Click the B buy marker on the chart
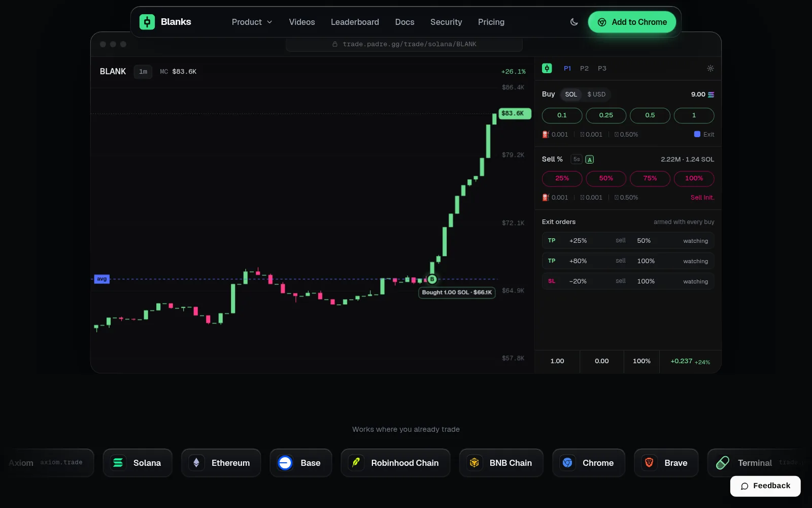The width and height of the screenshot is (812, 508). point(432,279)
